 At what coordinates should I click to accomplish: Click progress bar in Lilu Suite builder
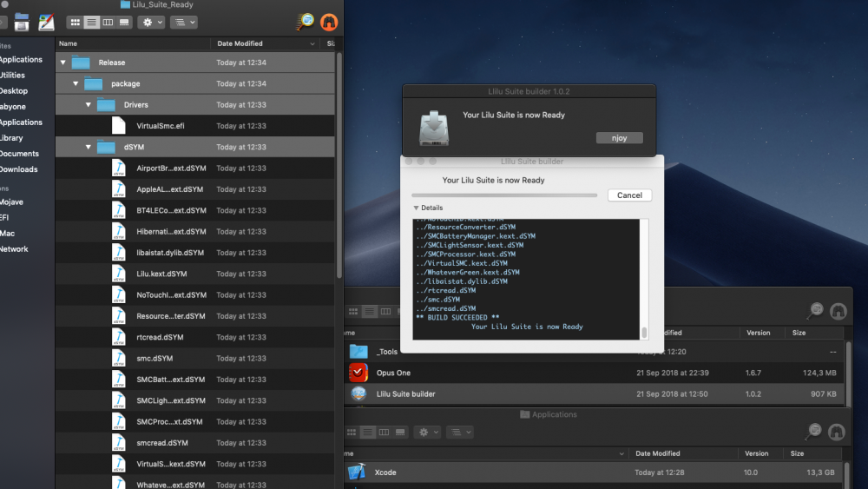pos(504,195)
